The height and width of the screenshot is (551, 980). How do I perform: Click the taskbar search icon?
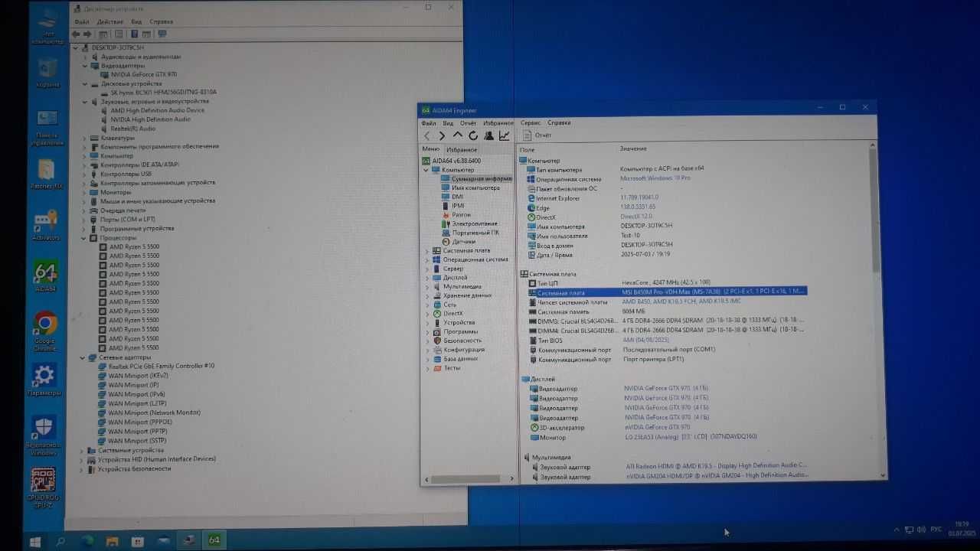(60, 541)
